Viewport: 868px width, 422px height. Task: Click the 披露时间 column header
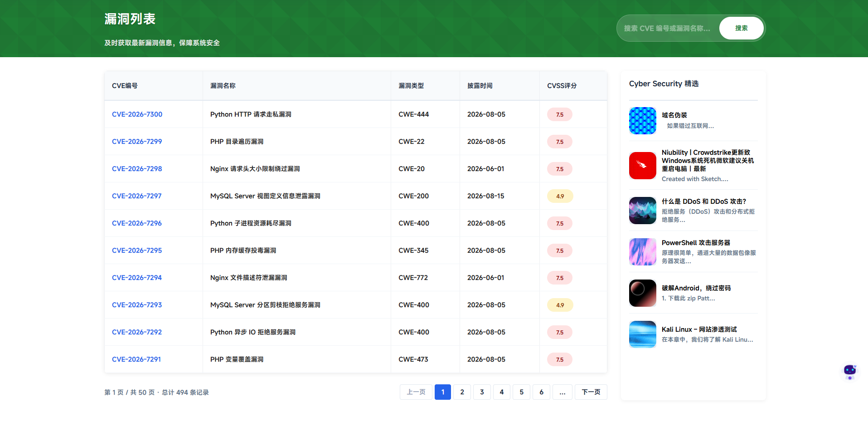click(x=480, y=86)
